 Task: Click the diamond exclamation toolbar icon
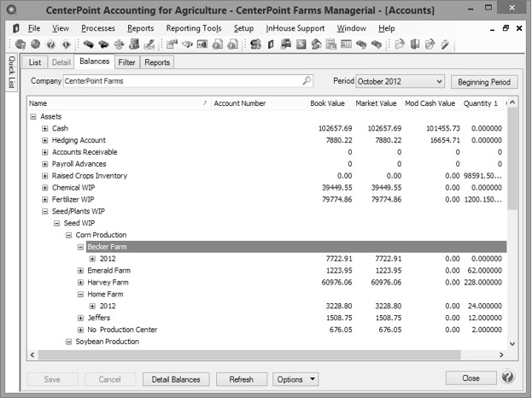[x=66, y=44]
